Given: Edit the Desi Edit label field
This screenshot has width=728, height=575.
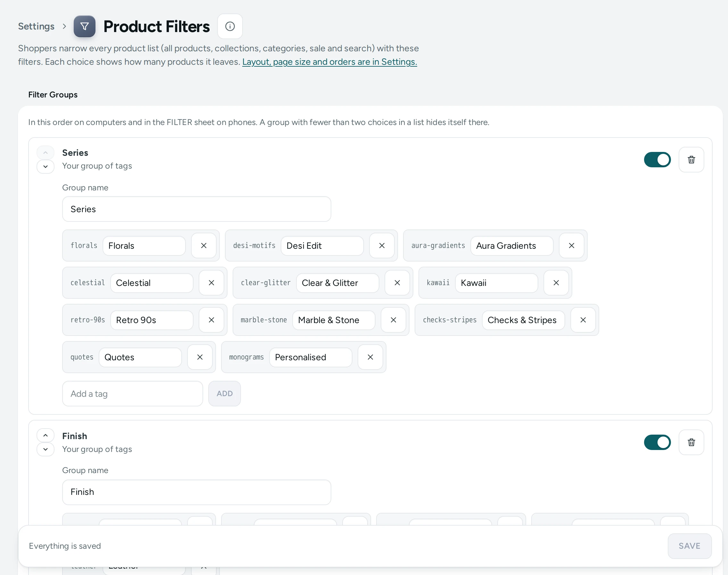Looking at the screenshot, I should (322, 246).
